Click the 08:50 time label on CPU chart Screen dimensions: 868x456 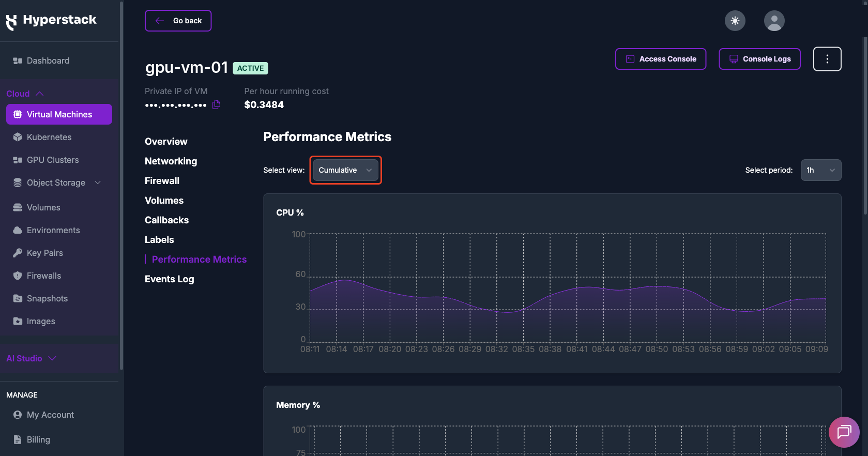point(657,349)
